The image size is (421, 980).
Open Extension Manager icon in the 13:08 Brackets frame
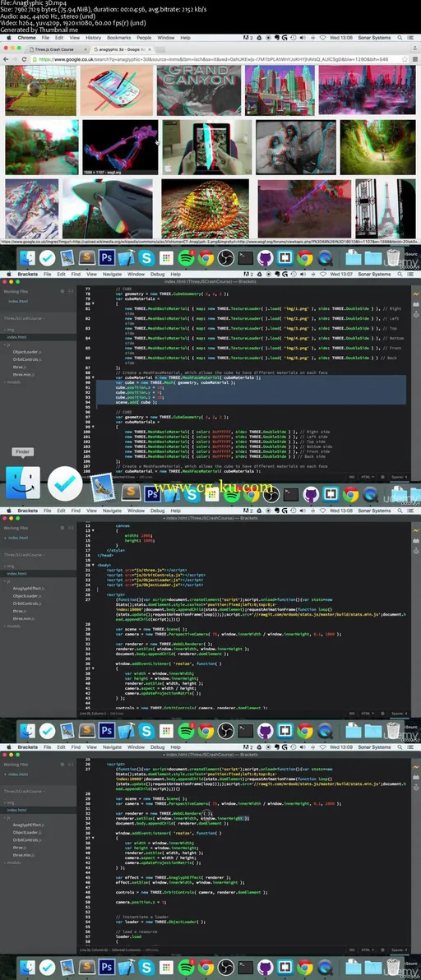pyautogui.click(x=415, y=541)
